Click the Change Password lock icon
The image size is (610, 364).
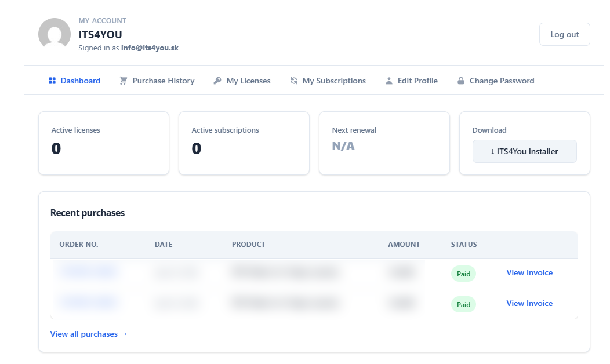460,81
